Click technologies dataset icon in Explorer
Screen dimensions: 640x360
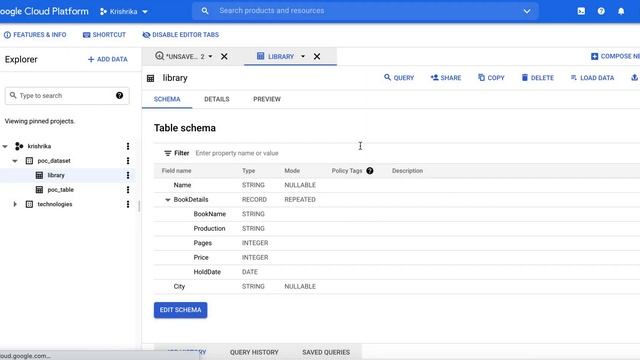click(29, 204)
